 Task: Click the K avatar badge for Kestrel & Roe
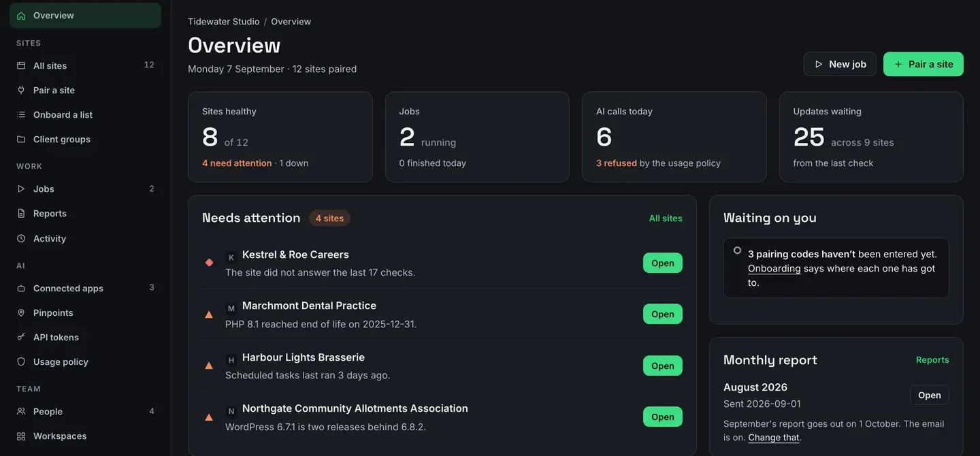231,257
